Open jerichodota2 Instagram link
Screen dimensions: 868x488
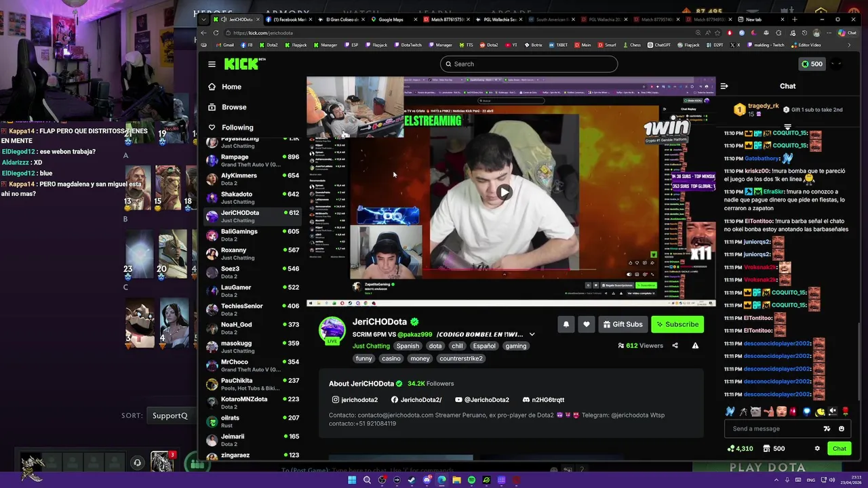(355, 400)
